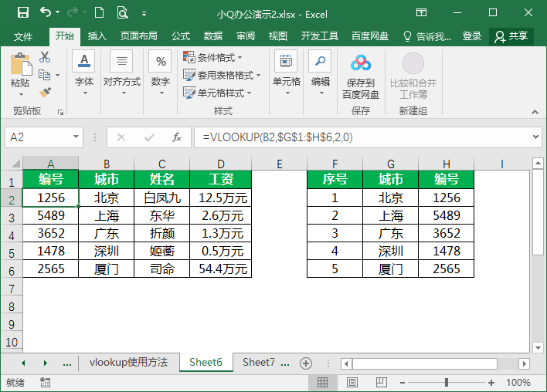The height and width of the screenshot is (392, 547).
Task: Open the undo history dropdown arrow
Action: pyautogui.click(x=58, y=12)
